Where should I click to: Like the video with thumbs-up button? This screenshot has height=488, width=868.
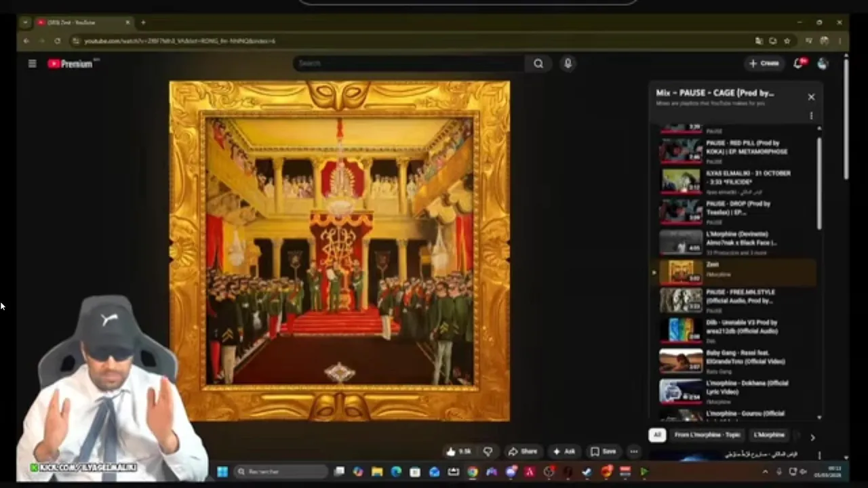(x=459, y=451)
